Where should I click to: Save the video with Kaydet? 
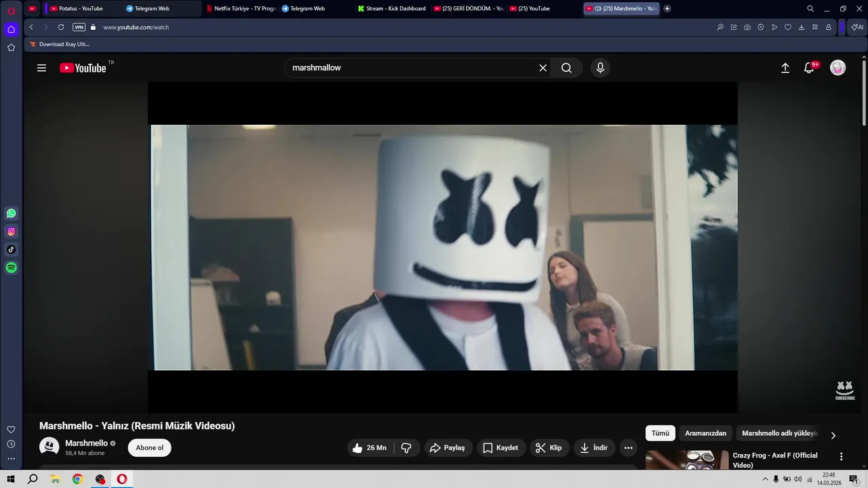500,448
